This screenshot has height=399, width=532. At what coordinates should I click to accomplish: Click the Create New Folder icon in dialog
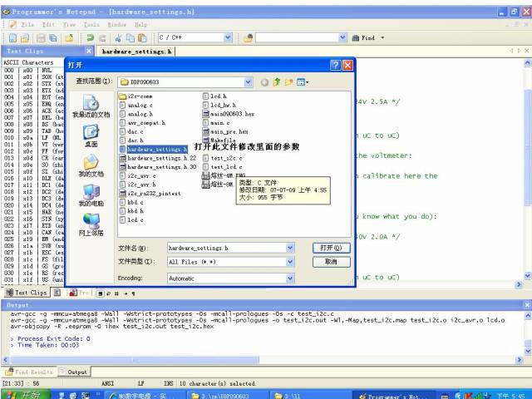(288, 82)
